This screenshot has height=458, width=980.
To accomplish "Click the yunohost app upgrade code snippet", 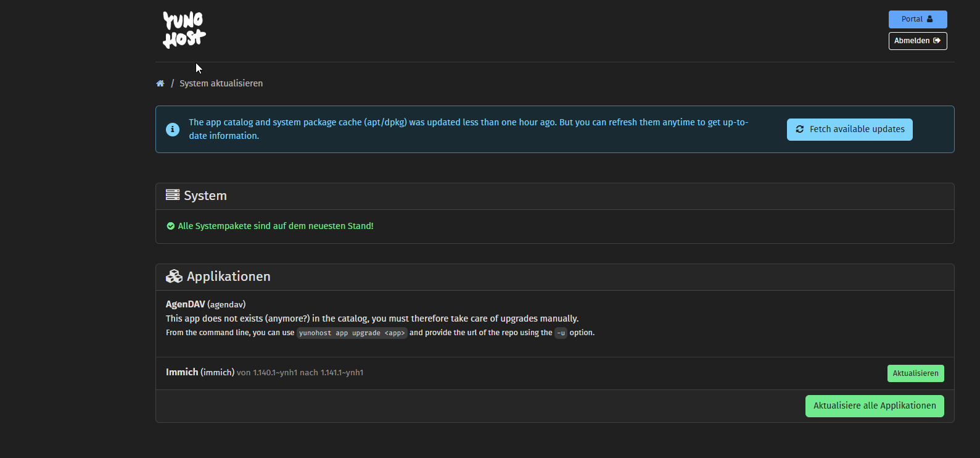I will (352, 333).
